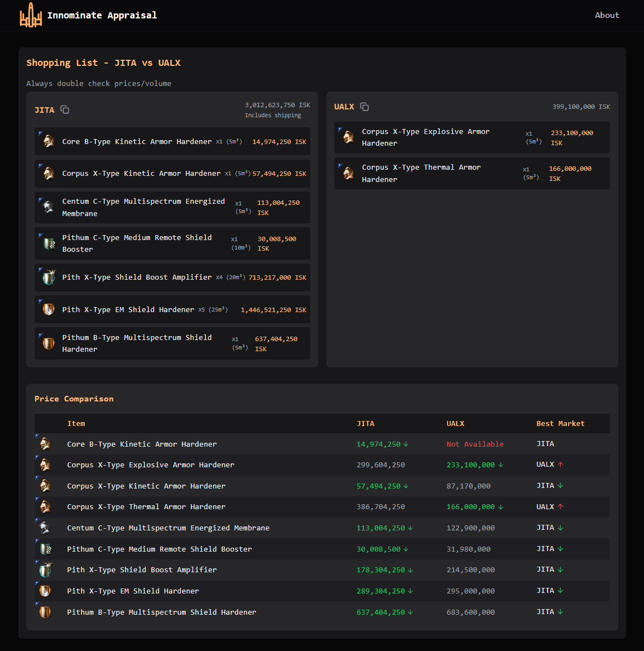The width and height of the screenshot is (644, 651).
Task: Click UALX price 166,000,000 in comparison table
Action: click(470, 506)
